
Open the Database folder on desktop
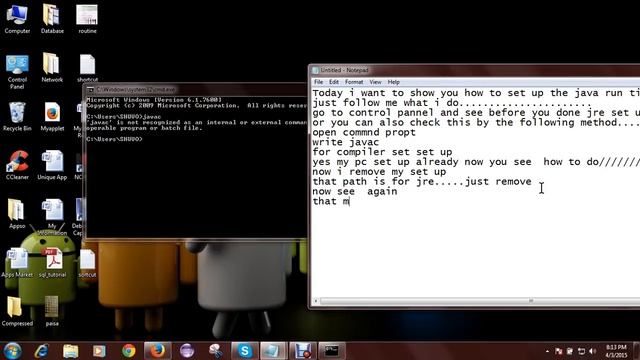pos(52,19)
